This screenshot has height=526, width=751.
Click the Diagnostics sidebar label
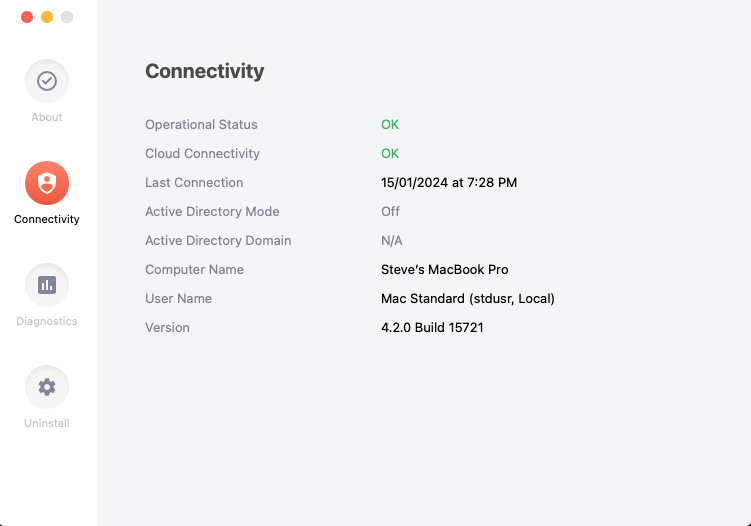point(47,321)
